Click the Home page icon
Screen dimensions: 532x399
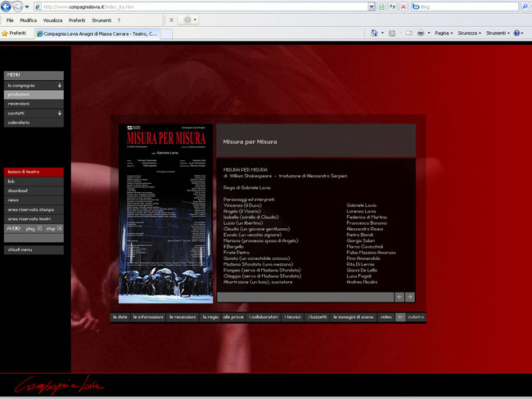374,34
